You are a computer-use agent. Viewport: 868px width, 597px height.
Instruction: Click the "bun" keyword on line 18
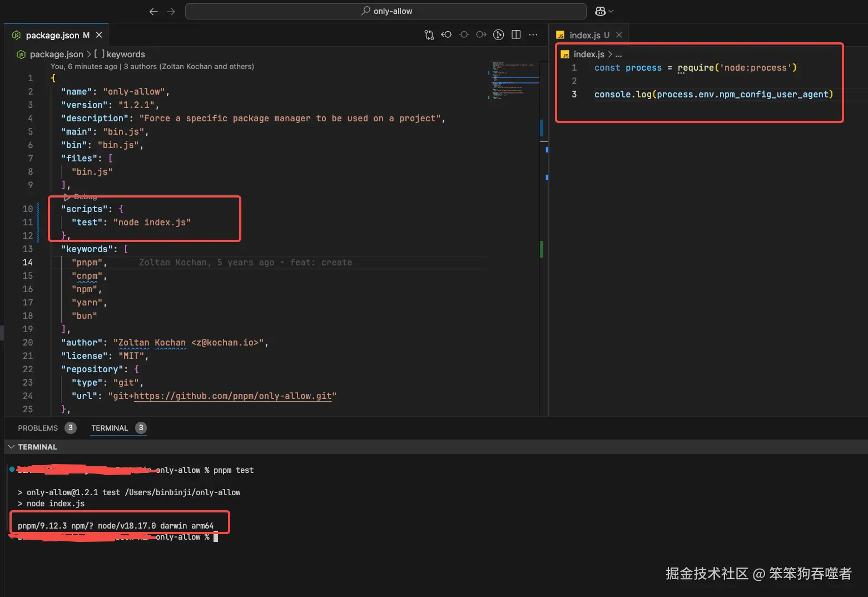coord(84,316)
